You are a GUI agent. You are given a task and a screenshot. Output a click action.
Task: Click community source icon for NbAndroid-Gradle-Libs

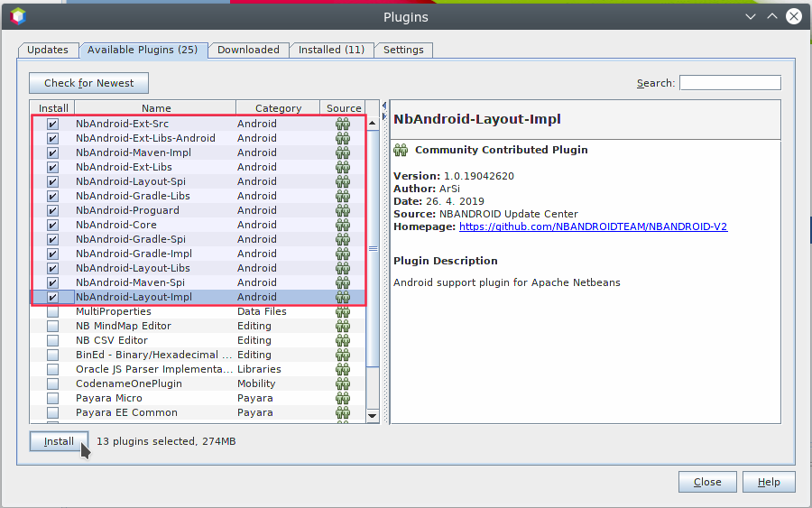342,197
